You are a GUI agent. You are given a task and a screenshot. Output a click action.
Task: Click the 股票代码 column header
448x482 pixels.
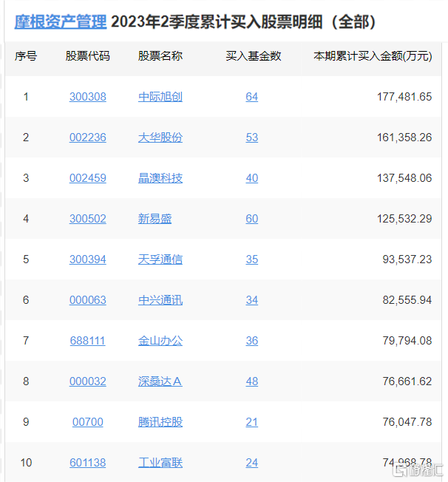[x=88, y=56]
